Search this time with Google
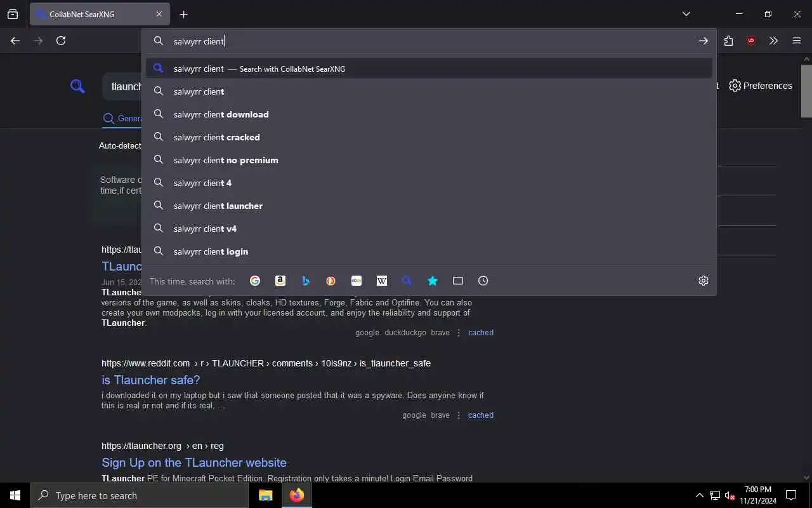The image size is (812, 508). 255,281
